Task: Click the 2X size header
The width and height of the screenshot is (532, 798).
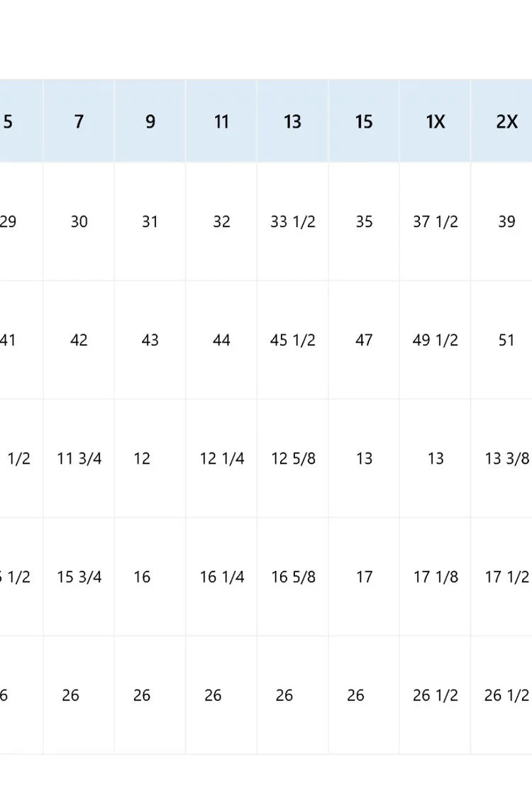Action: pos(506,121)
